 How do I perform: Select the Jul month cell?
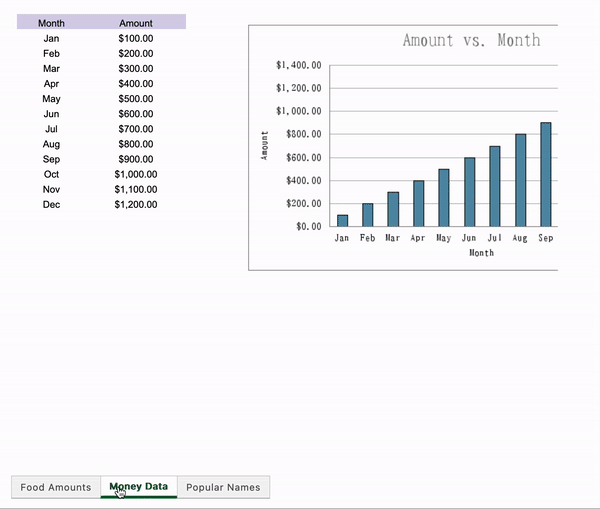coord(51,129)
